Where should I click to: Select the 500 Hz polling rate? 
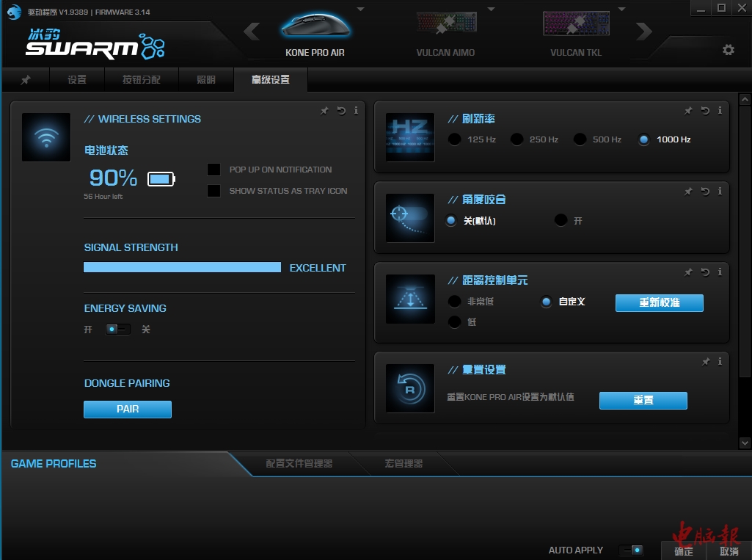580,139
